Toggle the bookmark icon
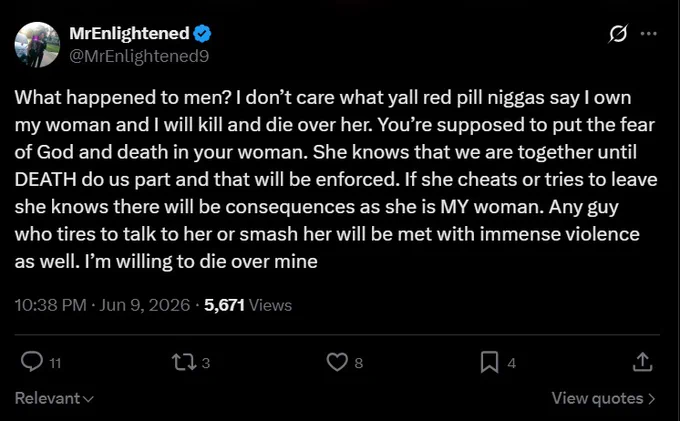Screen dimensions: 680x421 (x=489, y=362)
